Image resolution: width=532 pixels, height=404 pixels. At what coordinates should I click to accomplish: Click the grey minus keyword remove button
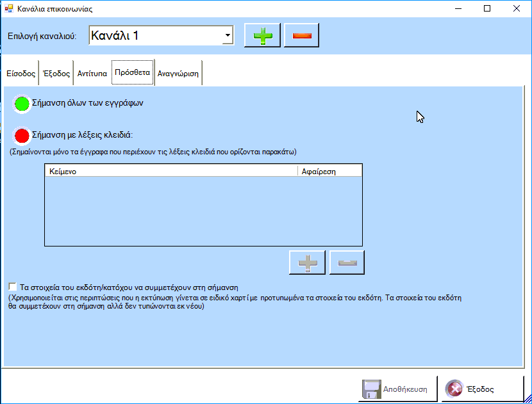347,263
